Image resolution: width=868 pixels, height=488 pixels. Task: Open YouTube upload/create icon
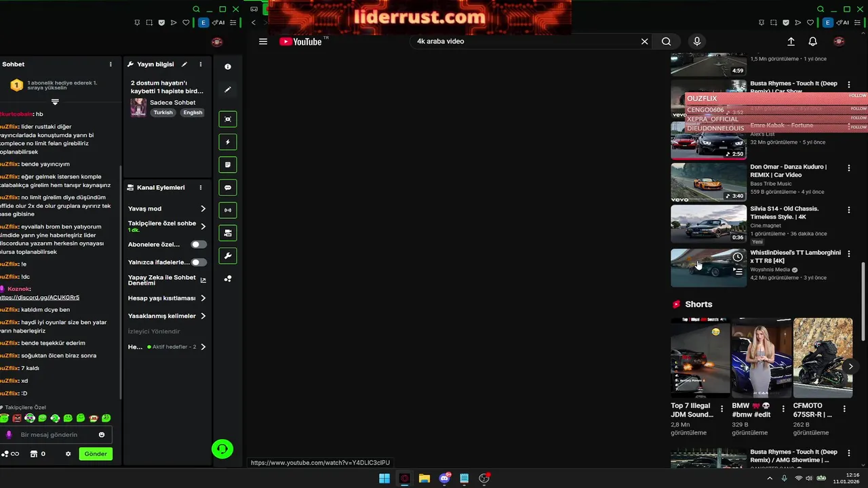[791, 41]
